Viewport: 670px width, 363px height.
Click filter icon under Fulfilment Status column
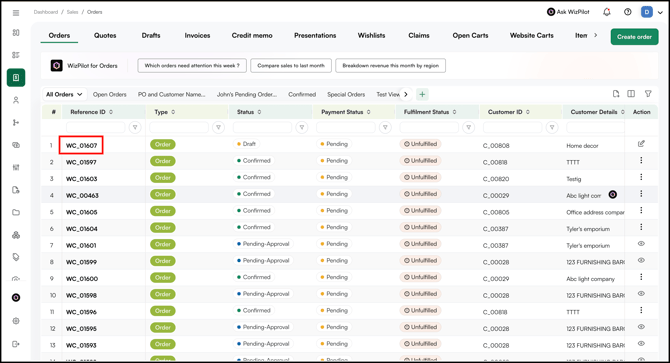(468, 127)
